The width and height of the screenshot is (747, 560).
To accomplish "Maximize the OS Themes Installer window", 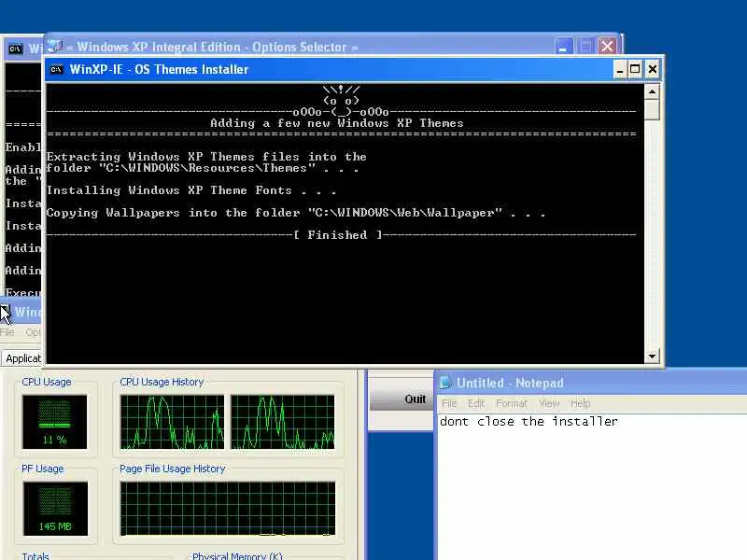I will tap(635, 69).
